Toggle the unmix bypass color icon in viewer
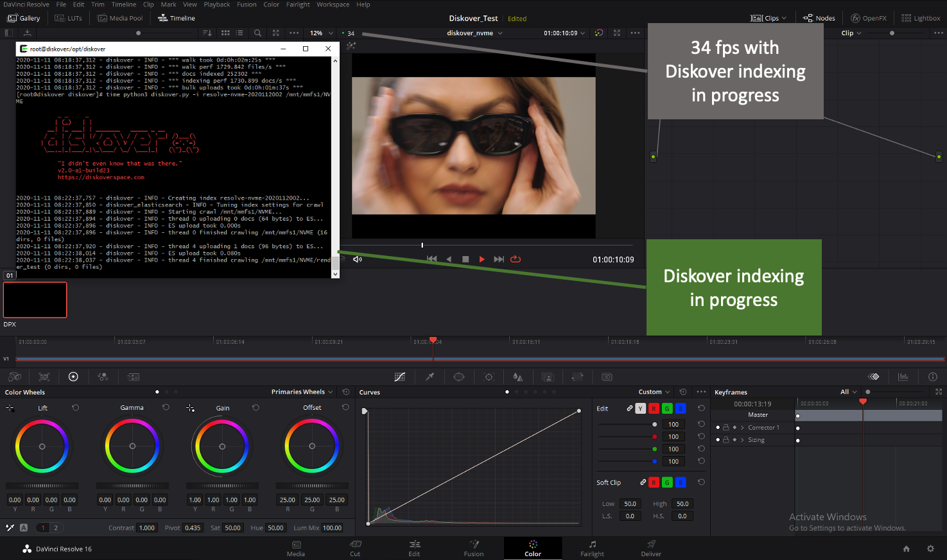The image size is (947, 560). coord(598,33)
